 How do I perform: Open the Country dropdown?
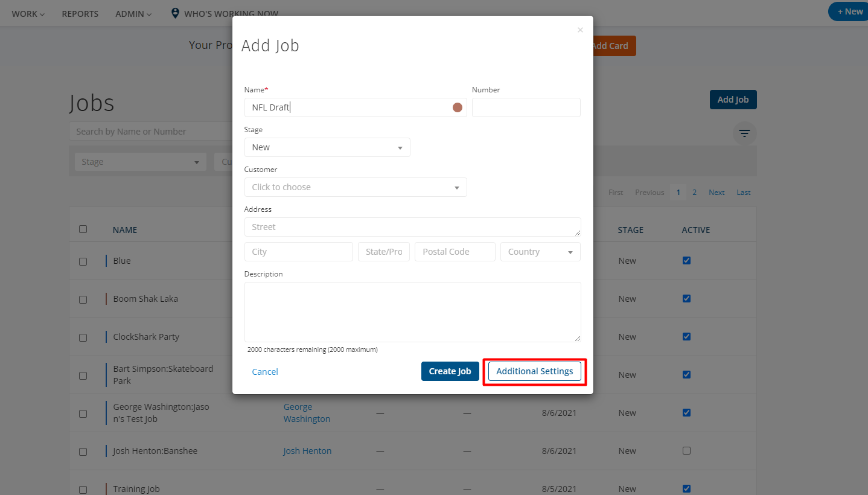540,252
